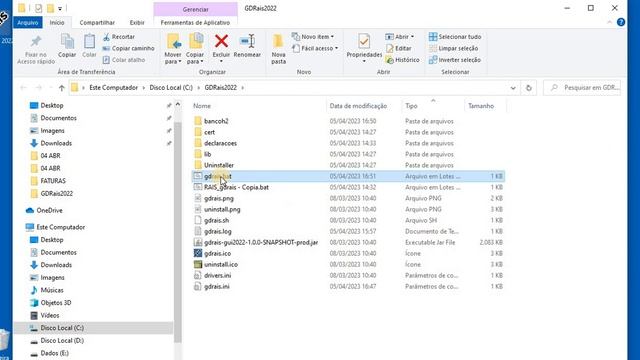Click Recortar scissors option

(x=119, y=37)
